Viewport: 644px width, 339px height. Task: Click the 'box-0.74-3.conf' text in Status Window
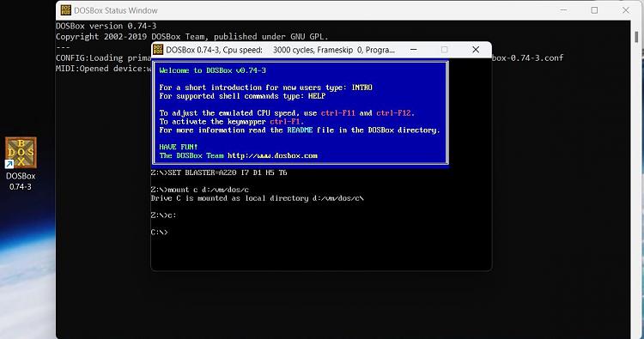(528, 58)
